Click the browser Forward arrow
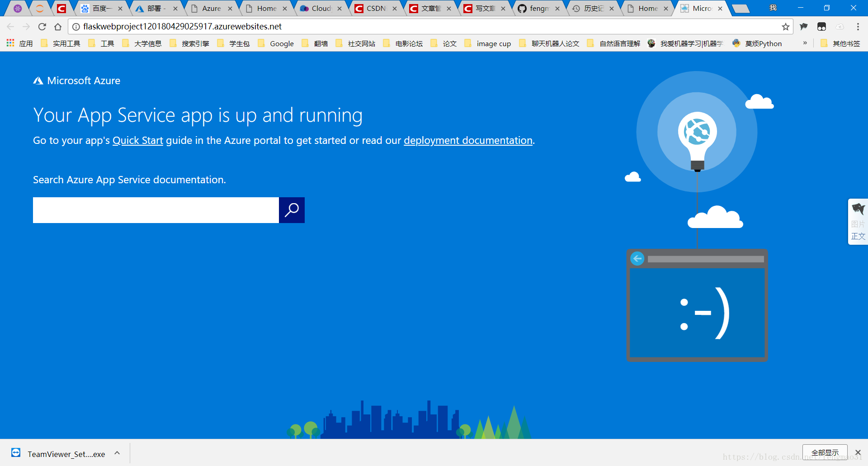The image size is (868, 466). tap(26, 27)
